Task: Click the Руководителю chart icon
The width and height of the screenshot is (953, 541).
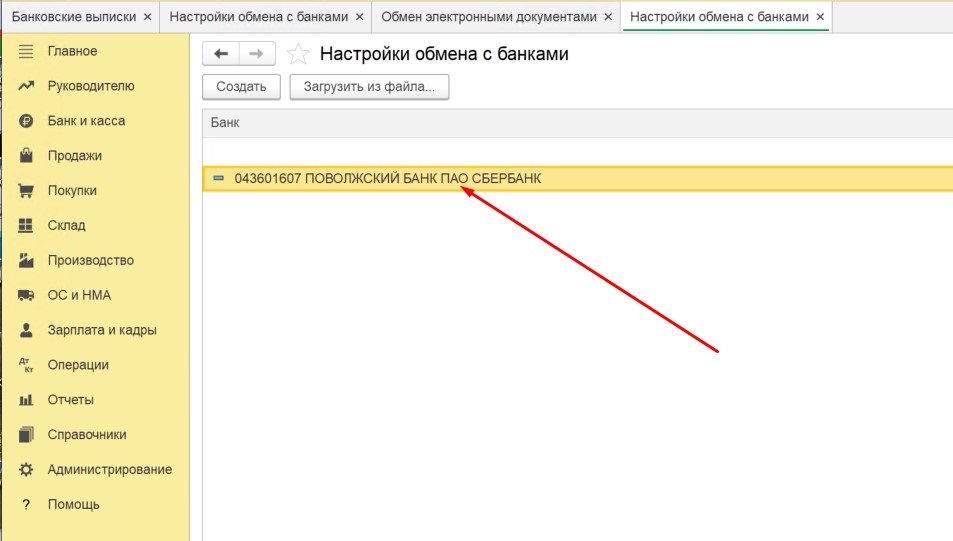Action: click(26, 86)
